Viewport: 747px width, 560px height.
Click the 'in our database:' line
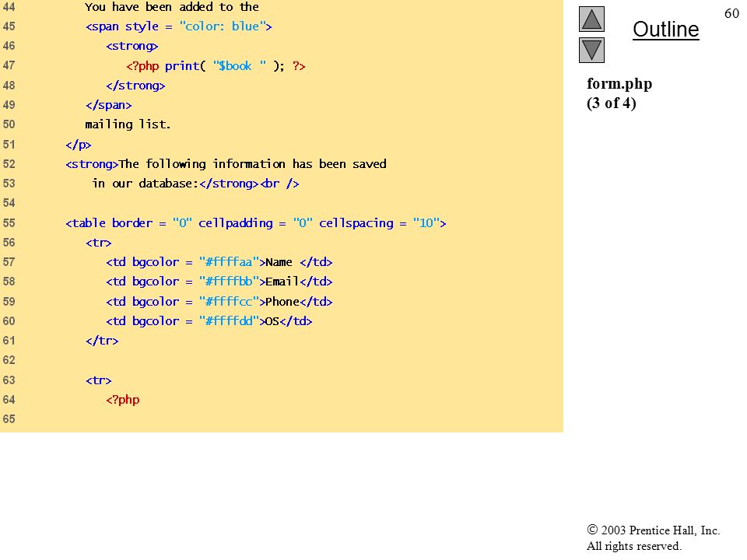[195, 184]
